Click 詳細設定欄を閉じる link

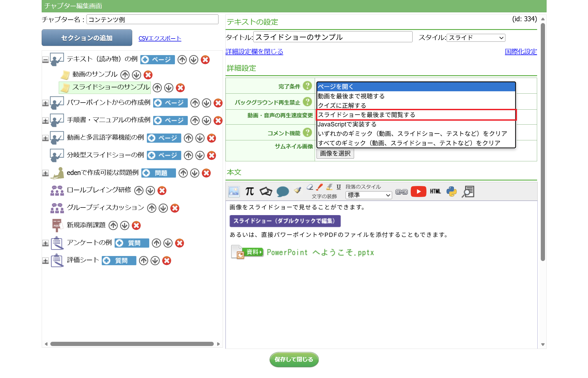(254, 52)
